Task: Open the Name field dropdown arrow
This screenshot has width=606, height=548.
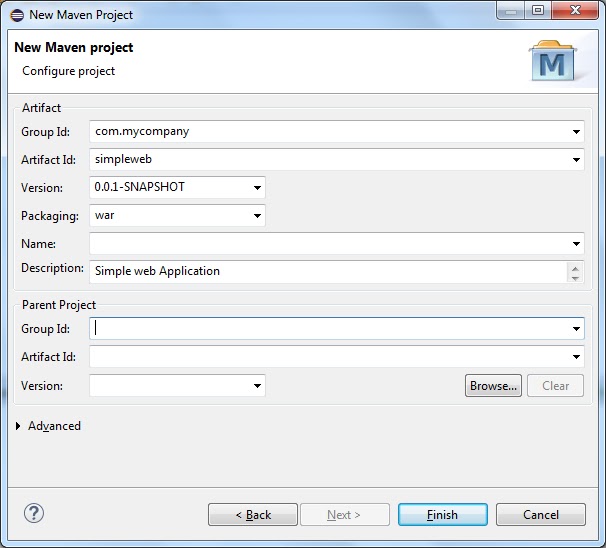Action: tap(576, 244)
